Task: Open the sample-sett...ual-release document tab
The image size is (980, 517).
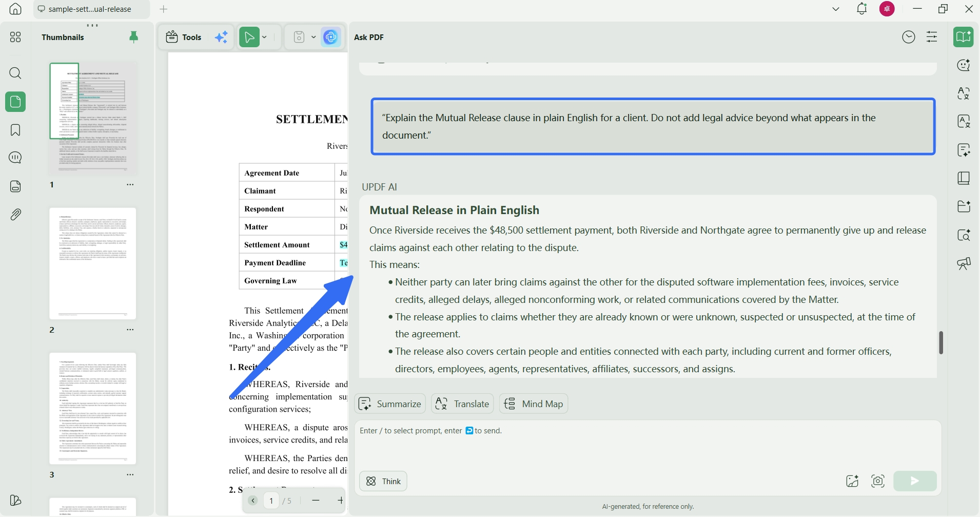Action: [x=91, y=9]
